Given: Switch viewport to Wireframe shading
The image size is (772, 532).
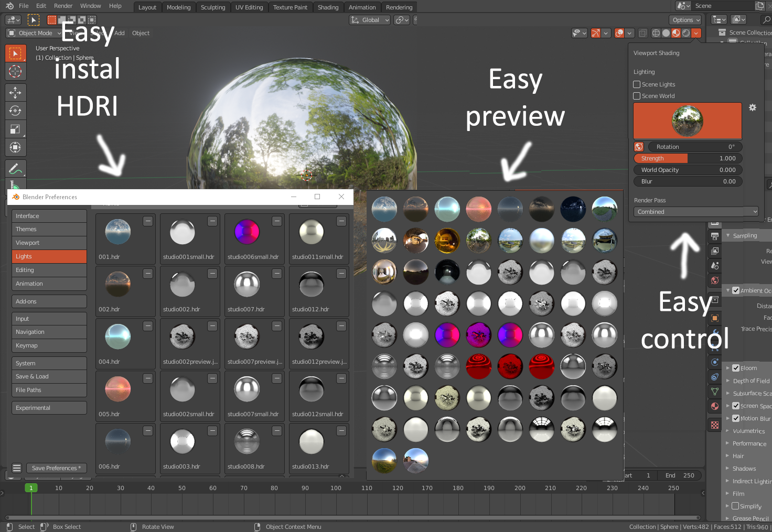Looking at the screenshot, I should tap(656, 33).
